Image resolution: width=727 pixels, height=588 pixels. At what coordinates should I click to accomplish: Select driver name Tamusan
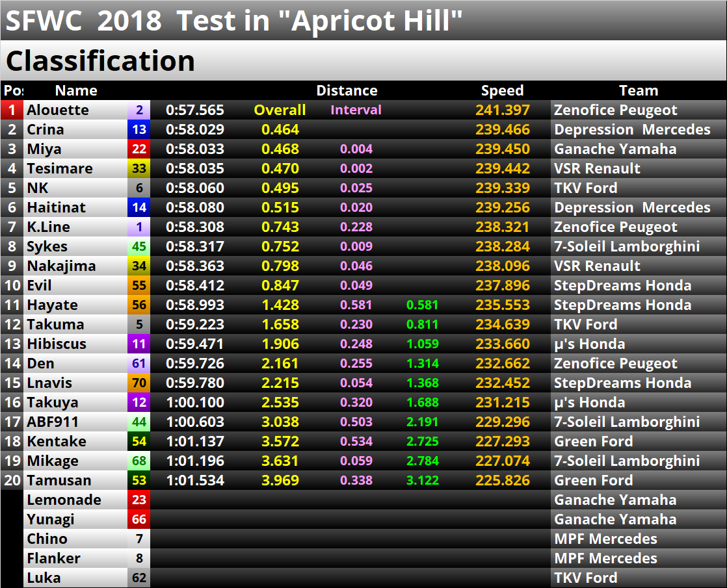click(x=59, y=480)
